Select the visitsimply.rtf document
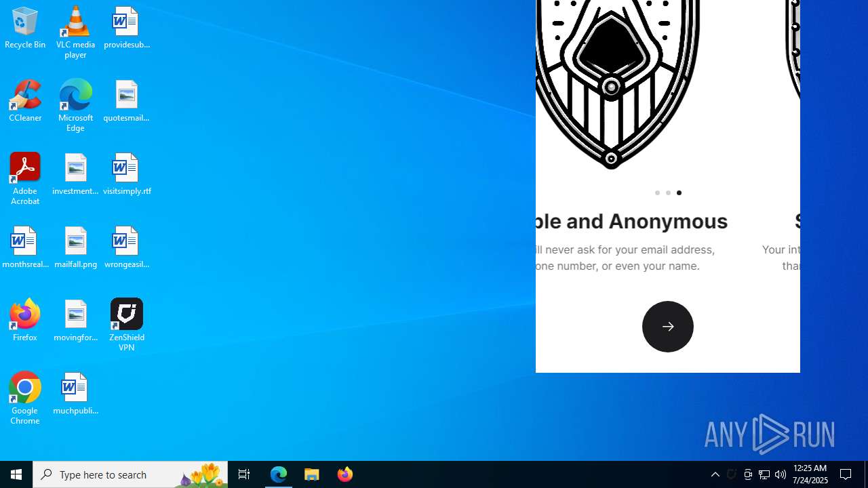Image resolution: width=868 pixels, height=488 pixels. [x=127, y=174]
